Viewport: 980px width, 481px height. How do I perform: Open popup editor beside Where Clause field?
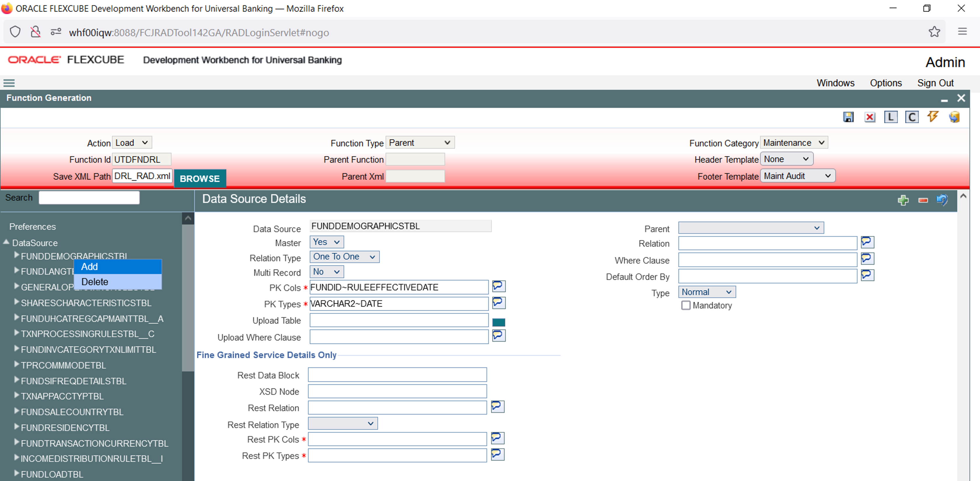(x=867, y=259)
